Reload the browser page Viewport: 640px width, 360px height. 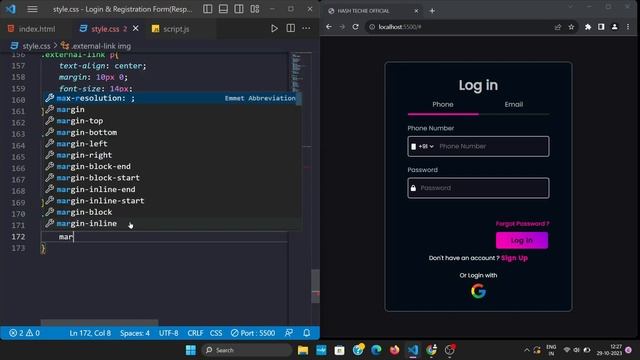(x=356, y=27)
